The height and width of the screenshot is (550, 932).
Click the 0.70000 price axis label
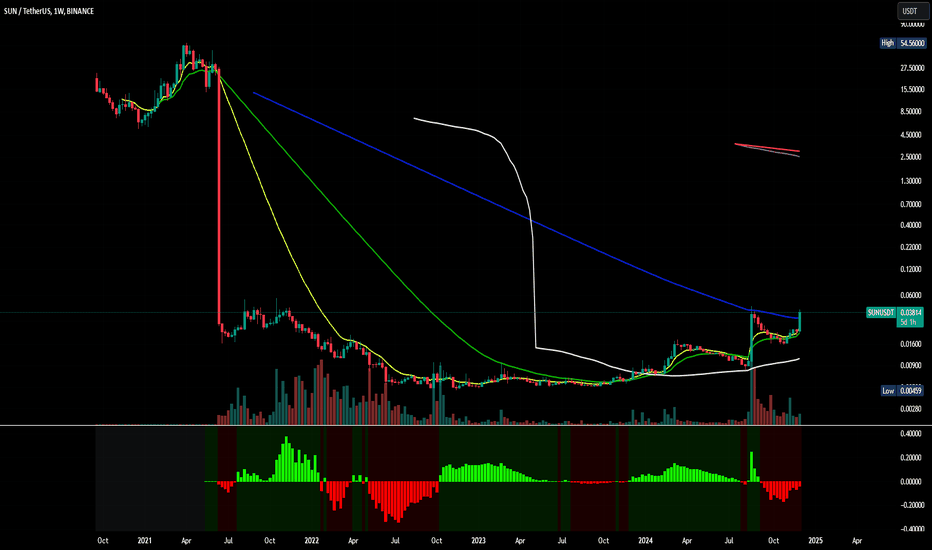tap(911, 205)
